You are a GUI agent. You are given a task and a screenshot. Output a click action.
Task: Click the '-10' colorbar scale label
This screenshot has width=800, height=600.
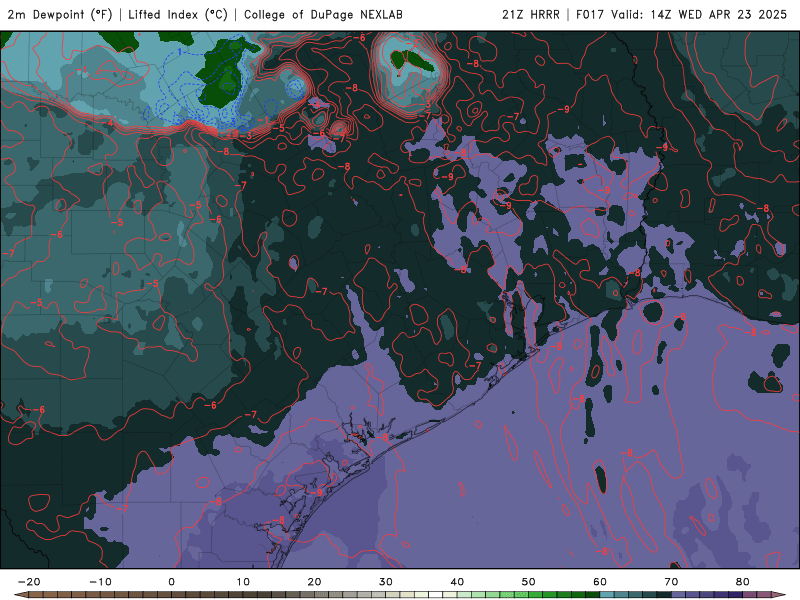(100, 582)
